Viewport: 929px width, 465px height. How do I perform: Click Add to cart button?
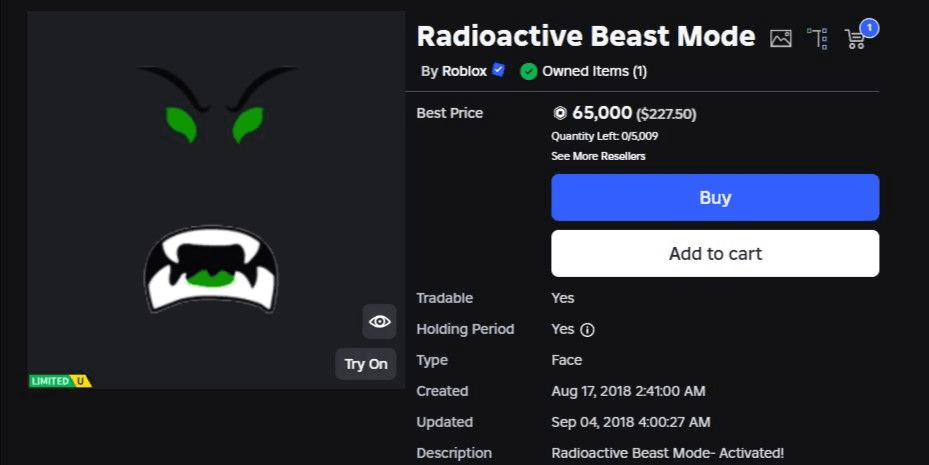715,254
